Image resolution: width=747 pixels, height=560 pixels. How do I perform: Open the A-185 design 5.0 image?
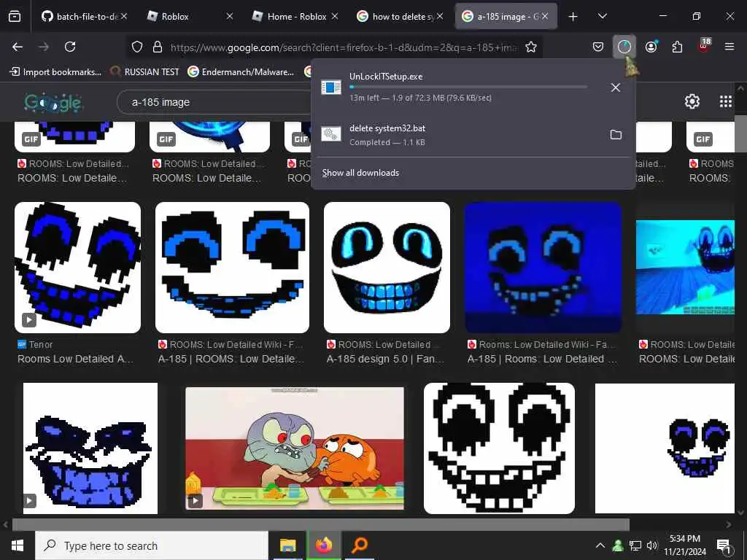pos(387,268)
